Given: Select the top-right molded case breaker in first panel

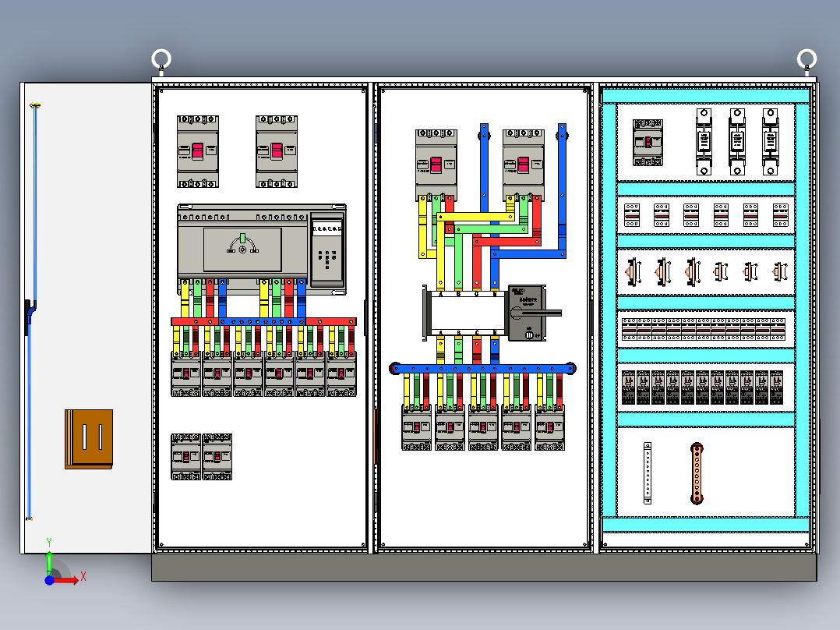Looking at the screenshot, I should click(x=277, y=152).
